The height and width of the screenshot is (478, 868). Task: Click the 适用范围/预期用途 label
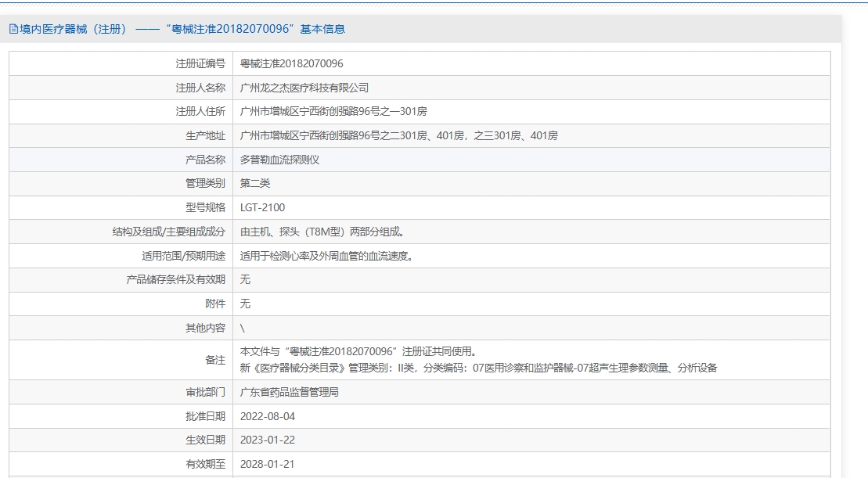click(184, 256)
